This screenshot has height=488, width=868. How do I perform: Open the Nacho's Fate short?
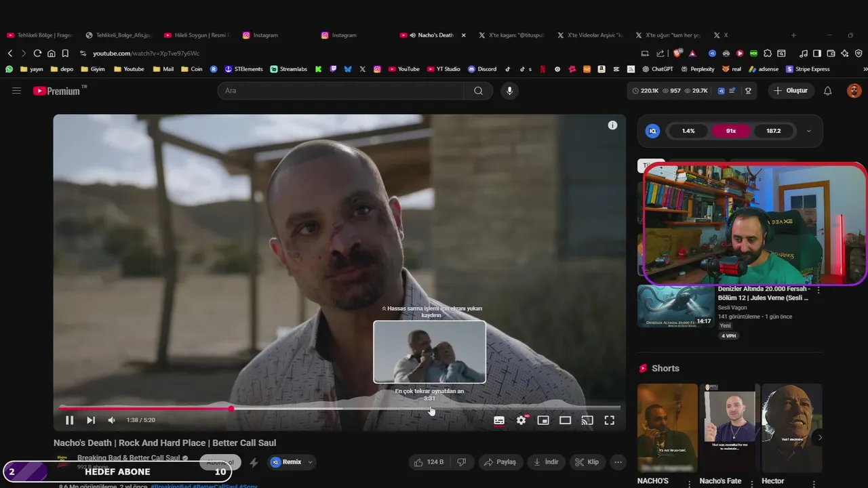point(730,428)
